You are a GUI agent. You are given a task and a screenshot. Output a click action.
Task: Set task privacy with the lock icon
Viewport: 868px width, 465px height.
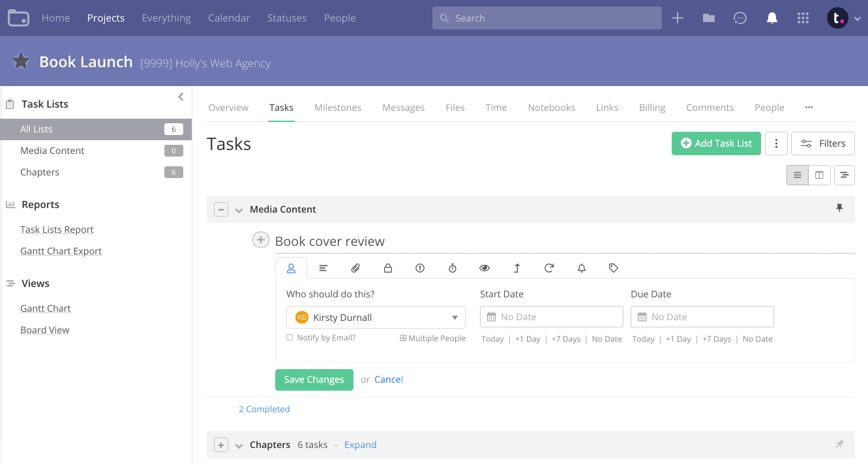388,267
